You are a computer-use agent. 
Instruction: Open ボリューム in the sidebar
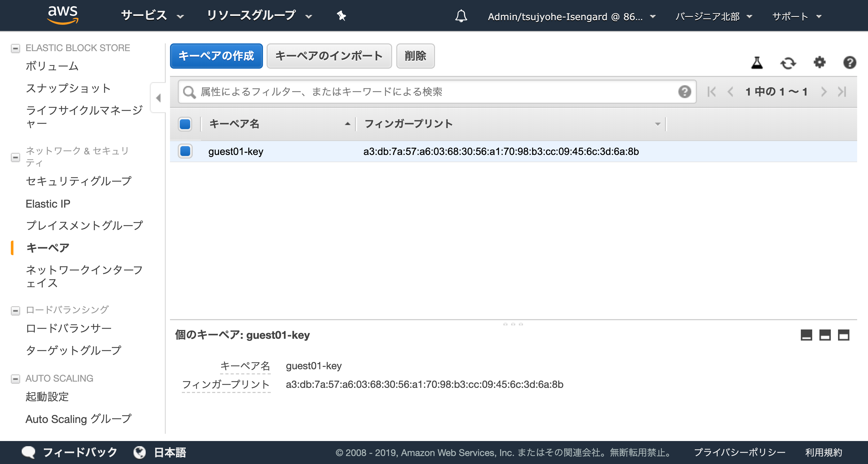[52, 66]
